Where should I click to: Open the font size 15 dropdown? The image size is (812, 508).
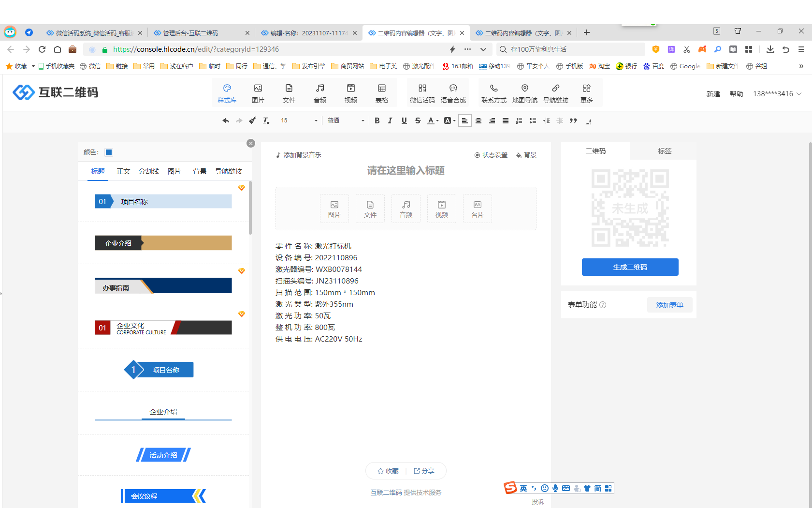tap(299, 120)
